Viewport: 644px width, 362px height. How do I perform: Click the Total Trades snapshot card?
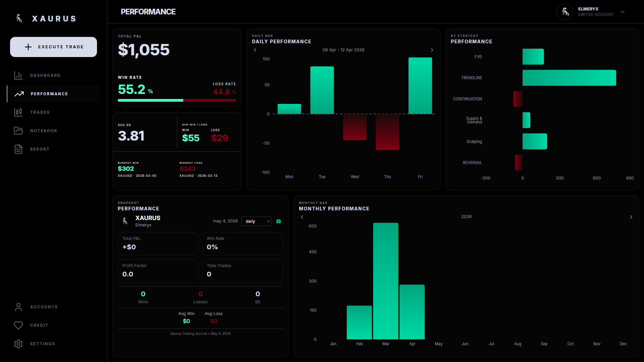242,271
